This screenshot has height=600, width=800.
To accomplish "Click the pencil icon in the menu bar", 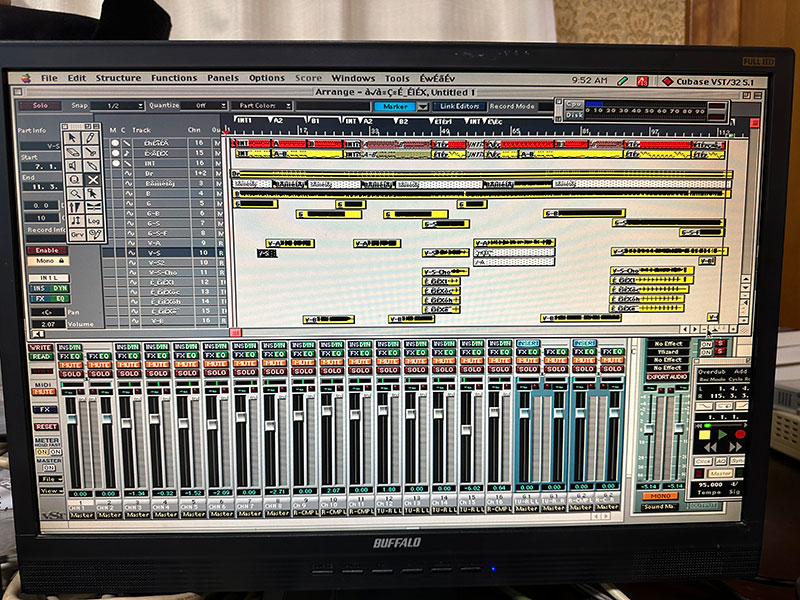I will (x=622, y=81).
